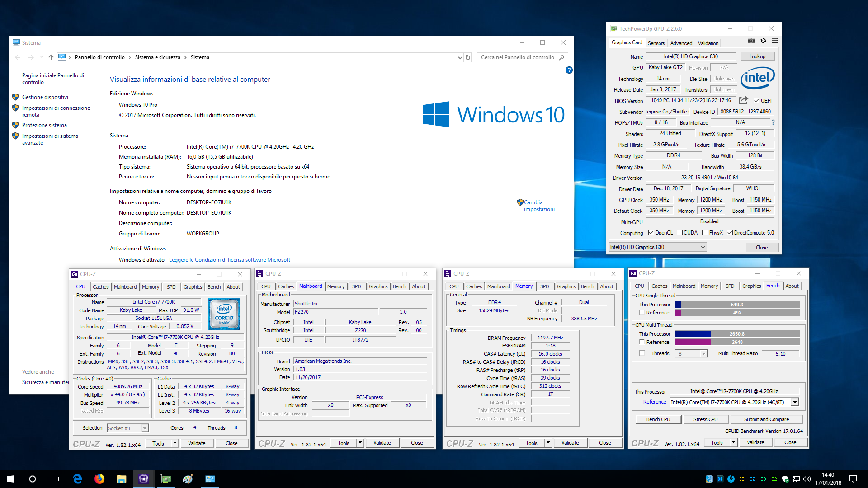Check Reference under CPU Single Thread
The width and height of the screenshot is (868, 488).
(642, 313)
